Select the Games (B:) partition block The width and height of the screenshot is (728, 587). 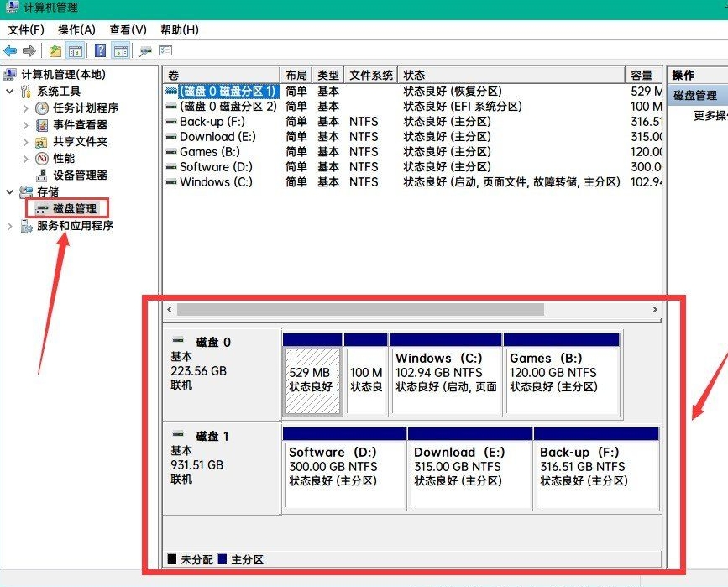(562, 375)
